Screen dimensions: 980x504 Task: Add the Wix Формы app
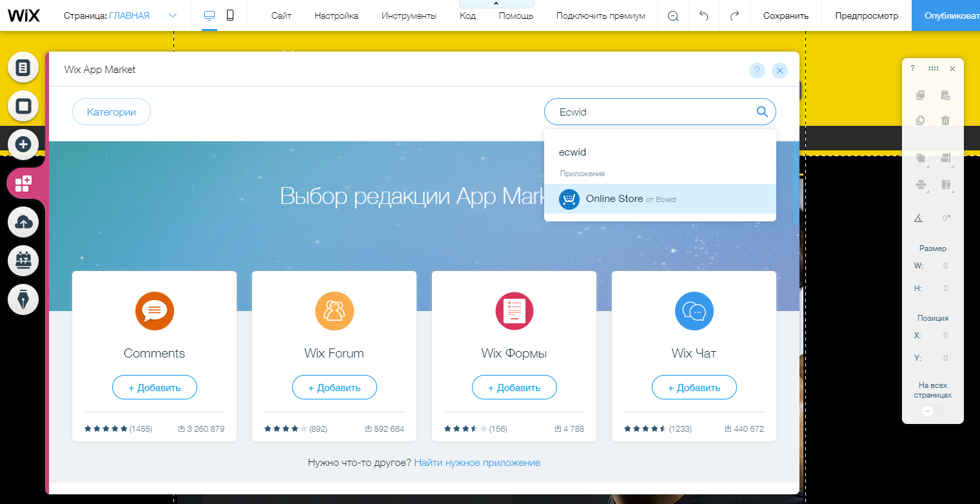514,387
